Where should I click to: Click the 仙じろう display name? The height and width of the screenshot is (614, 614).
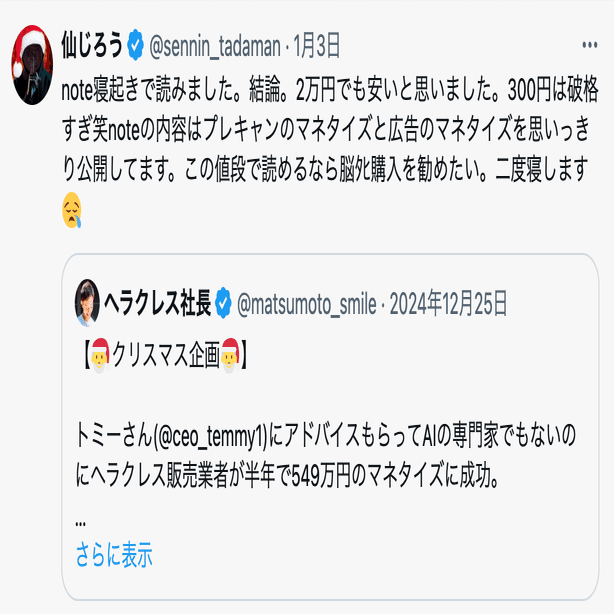click(x=92, y=45)
